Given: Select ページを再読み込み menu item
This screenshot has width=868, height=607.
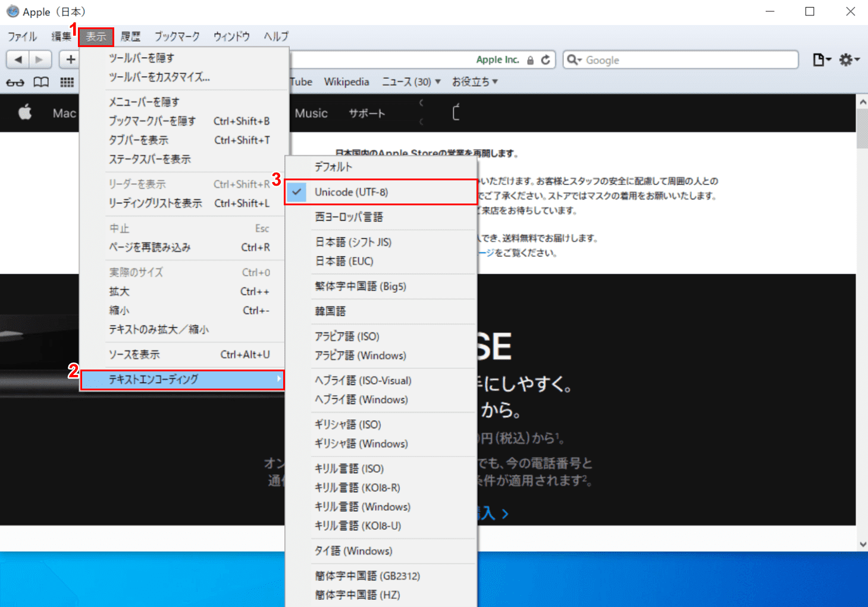Looking at the screenshot, I should (183, 247).
